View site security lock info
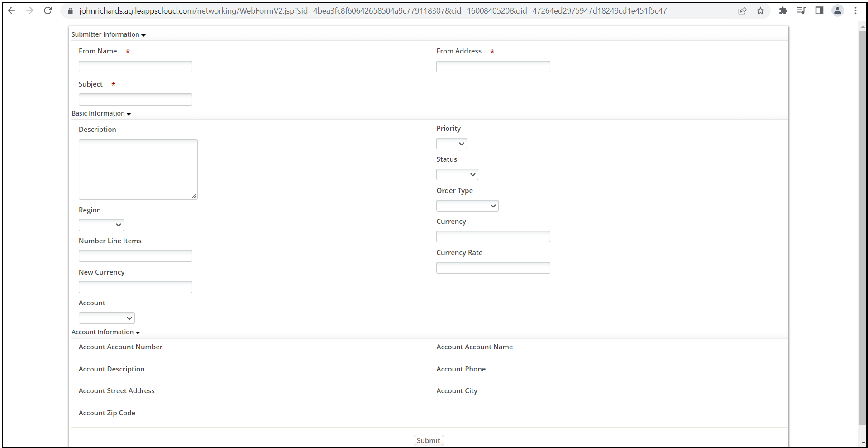This screenshot has width=868, height=448. (70, 11)
